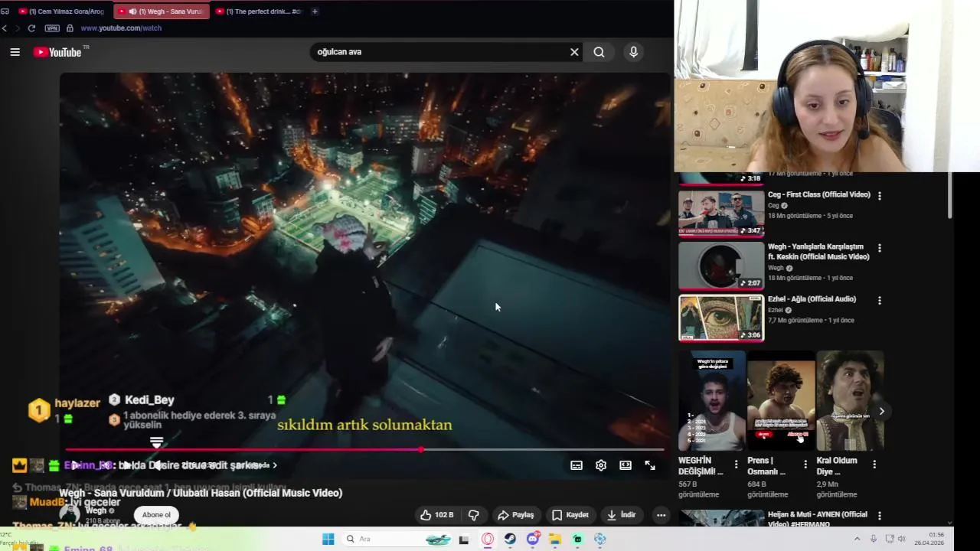
Task: Open WEGH'İN DEĞİŞİMİ short
Action: (x=711, y=401)
